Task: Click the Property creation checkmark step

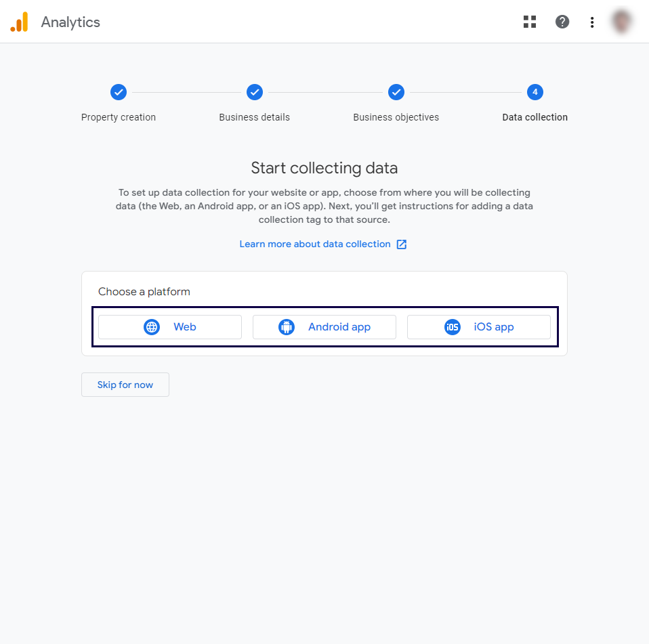Action: (119, 92)
